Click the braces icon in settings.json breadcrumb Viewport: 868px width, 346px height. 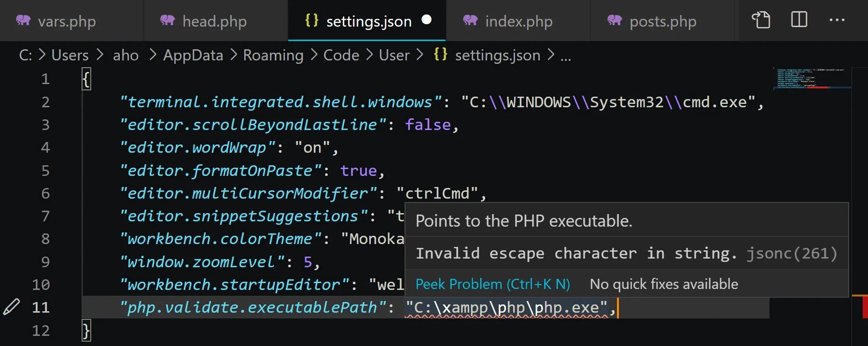(x=440, y=54)
